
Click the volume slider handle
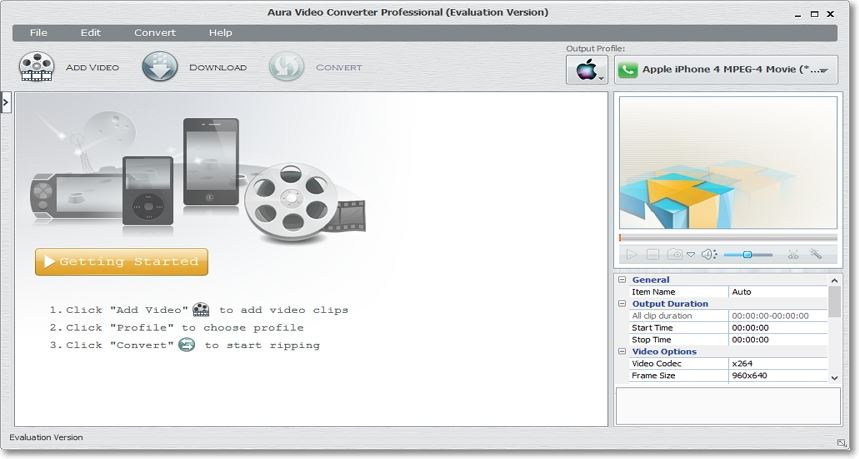(x=747, y=255)
